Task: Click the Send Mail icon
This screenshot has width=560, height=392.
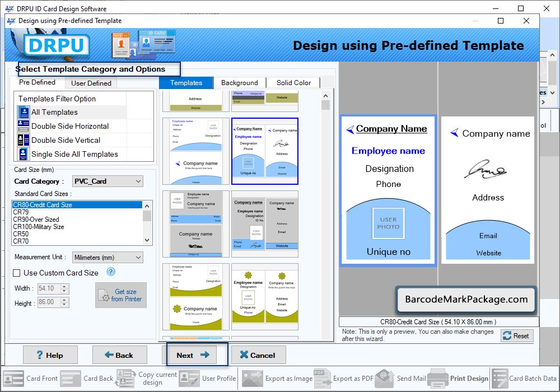Action: pos(385,379)
